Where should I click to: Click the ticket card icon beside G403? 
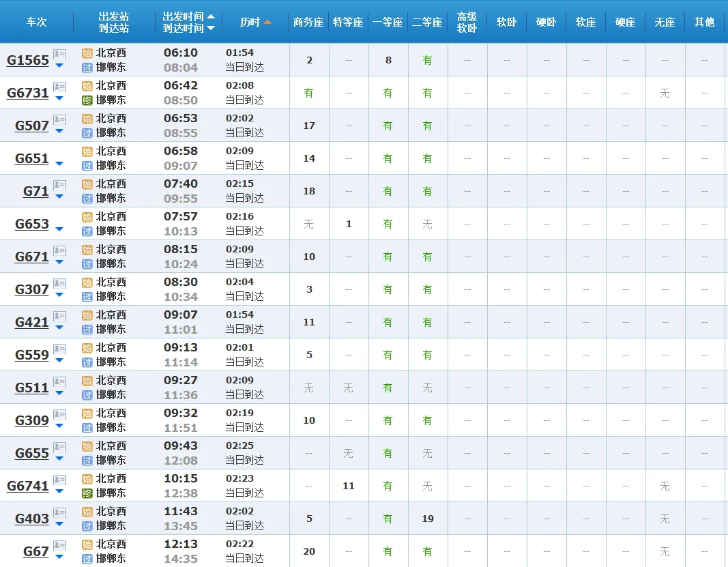[59, 514]
